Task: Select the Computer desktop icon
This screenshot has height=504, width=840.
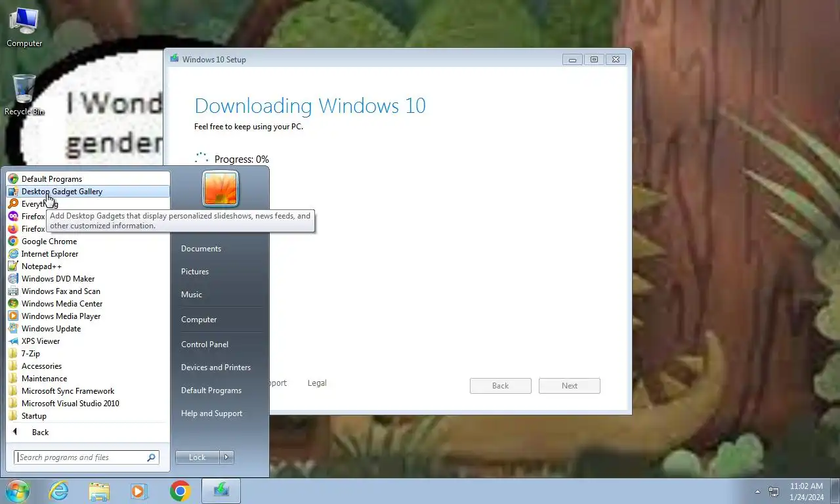Action: pyautogui.click(x=24, y=28)
